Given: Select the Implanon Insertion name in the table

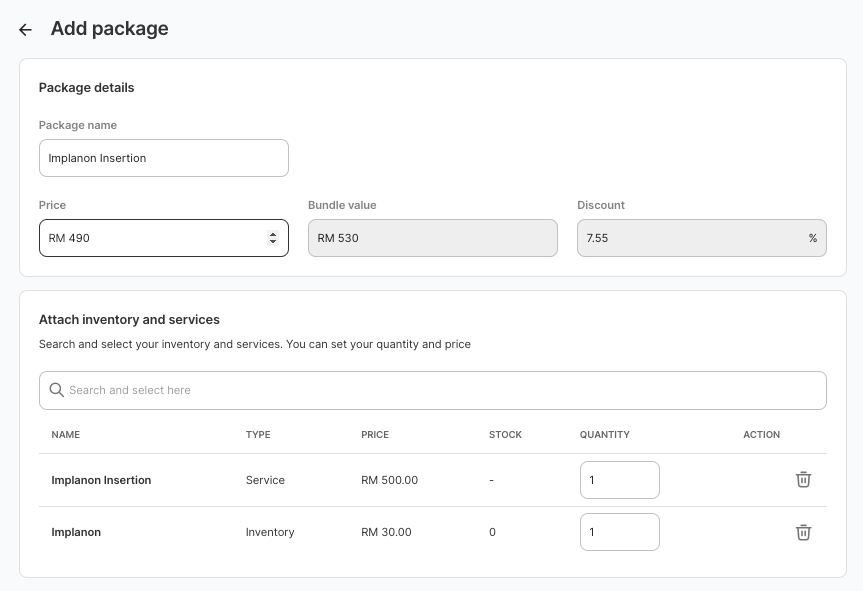Looking at the screenshot, I should point(101,480).
